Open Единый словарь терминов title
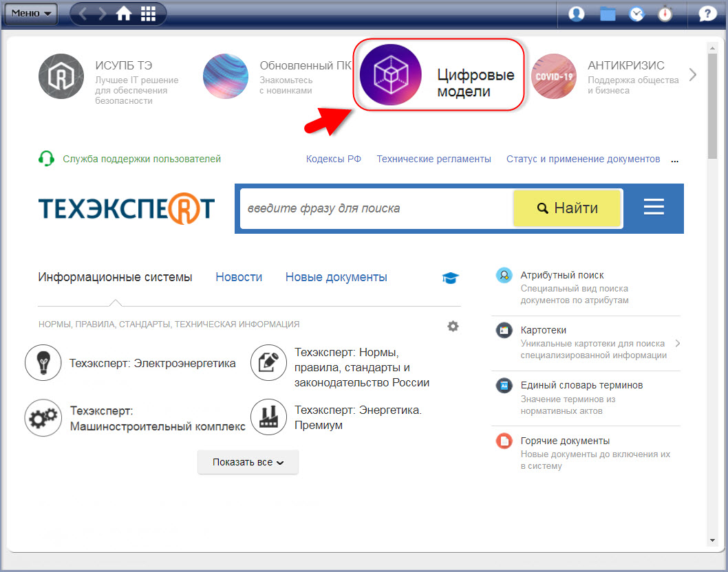Screen dimensions: 728x572 pyautogui.click(x=581, y=385)
